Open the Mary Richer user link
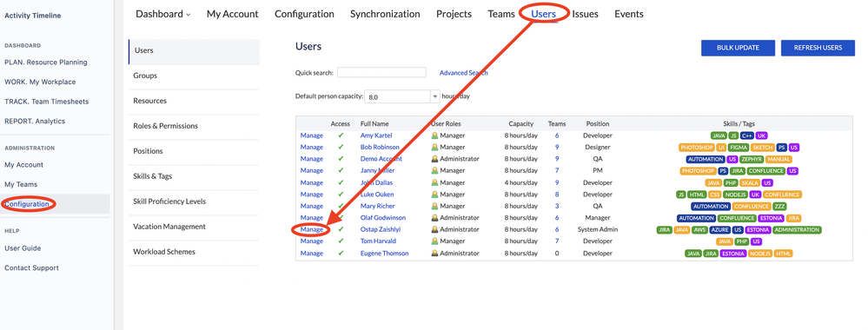The height and width of the screenshot is (330, 868). (x=378, y=206)
